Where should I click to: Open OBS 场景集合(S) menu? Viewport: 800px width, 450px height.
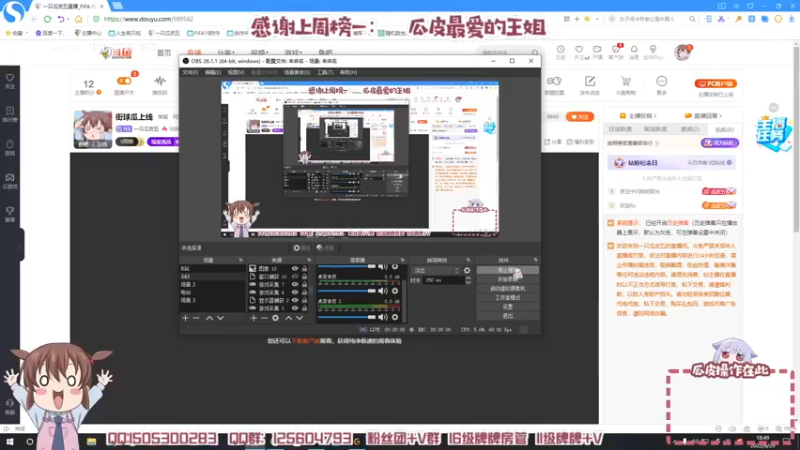click(297, 72)
